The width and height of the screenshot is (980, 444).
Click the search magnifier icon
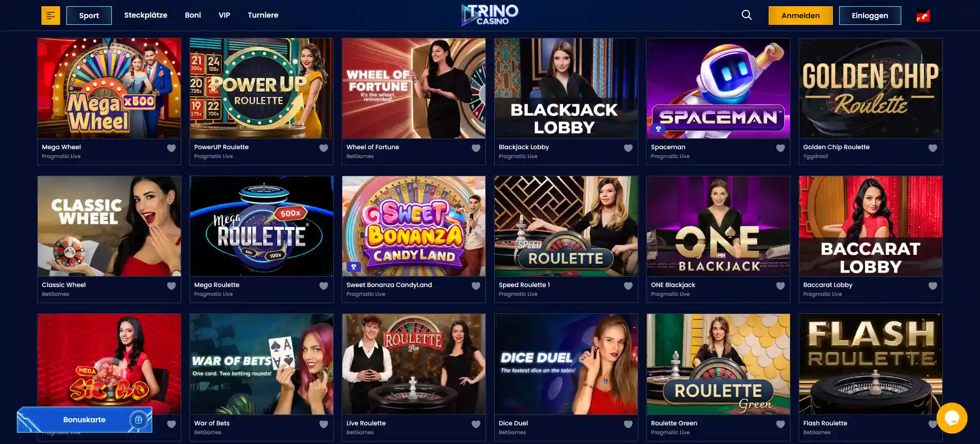746,15
